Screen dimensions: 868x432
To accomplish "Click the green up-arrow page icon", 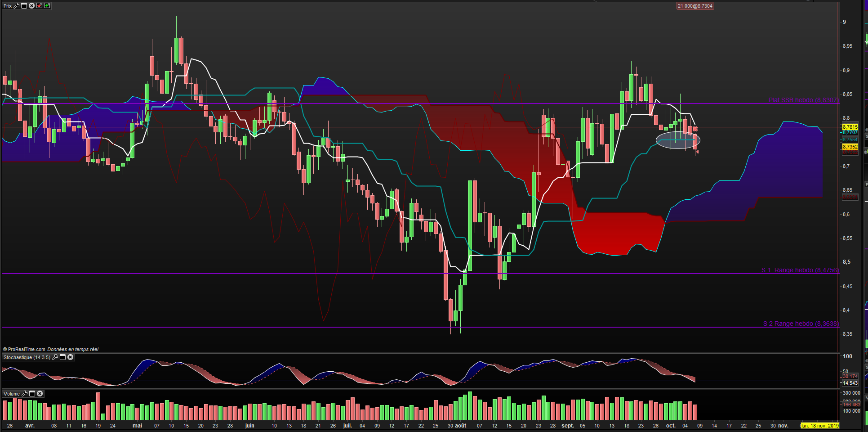I will tap(47, 6).
